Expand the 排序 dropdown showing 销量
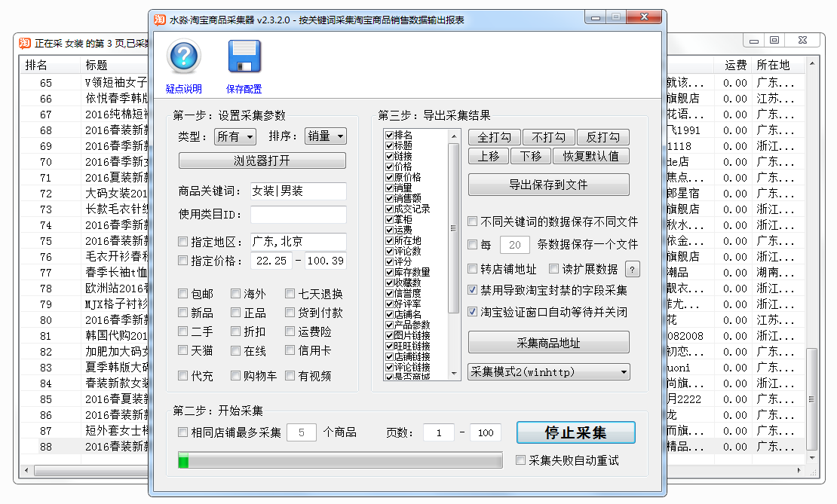The image size is (837, 504). coord(325,136)
